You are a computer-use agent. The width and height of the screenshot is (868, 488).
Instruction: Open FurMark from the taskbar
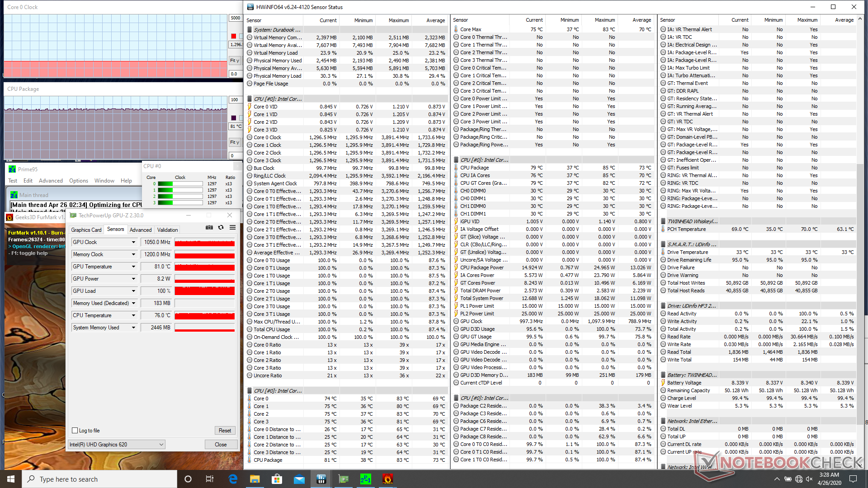coord(387,479)
